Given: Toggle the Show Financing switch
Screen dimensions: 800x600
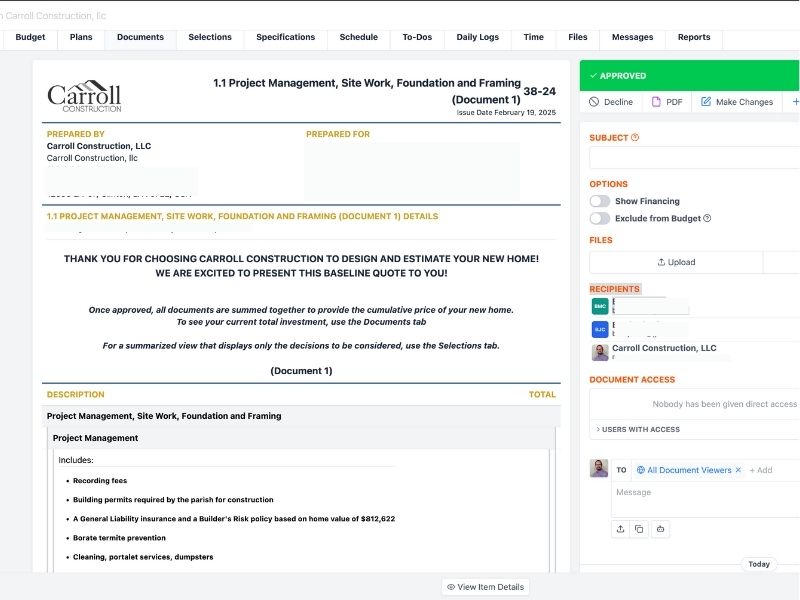Looking at the screenshot, I should coord(600,201).
